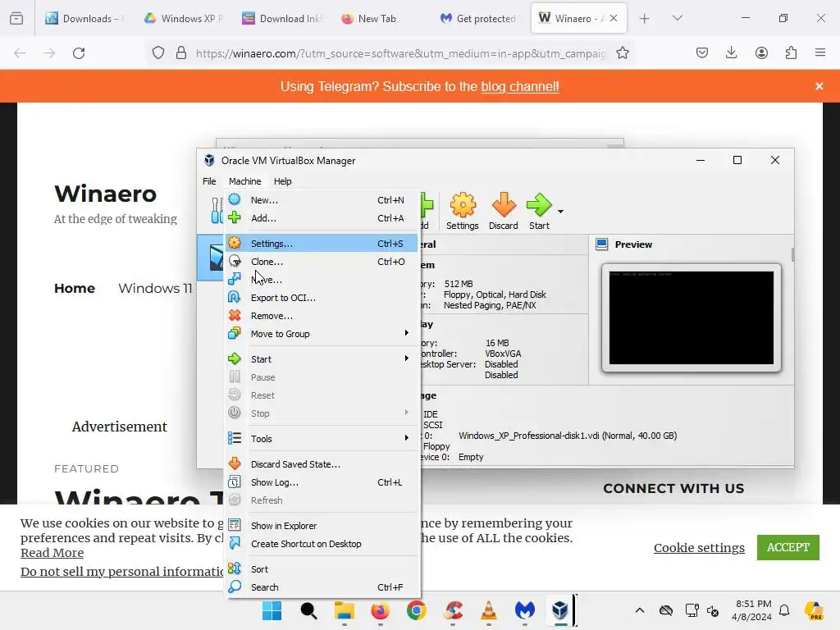Click the Export to OCI icon
Viewport: 840px width, 630px height.
pos(235,297)
